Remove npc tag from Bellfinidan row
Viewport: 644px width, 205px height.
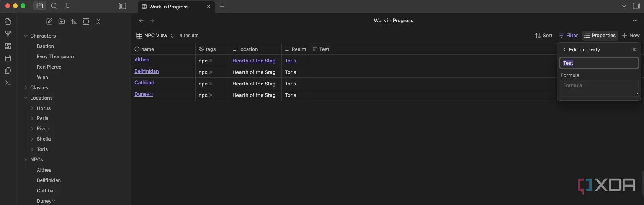[211, 72]
